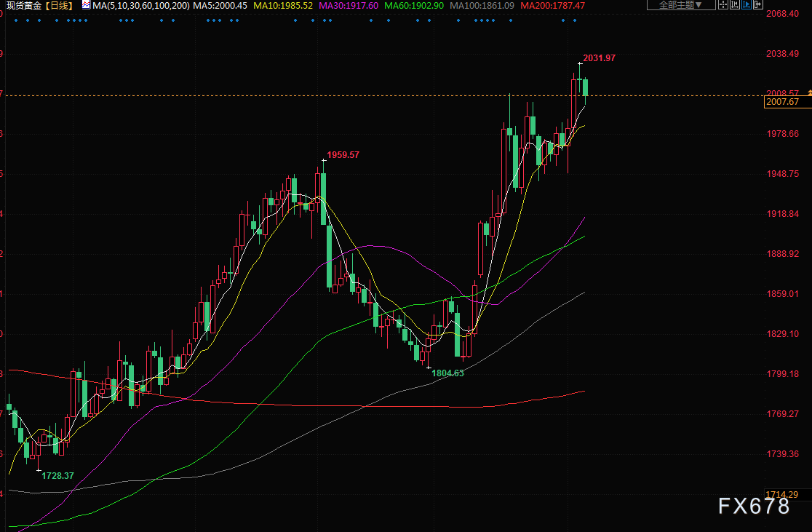Image resolution: width=812 pixels, height=532 pixels.
Task: Open MA(5,10,30,60,100,200) parameter settings
Action: (x=142, y=5)
